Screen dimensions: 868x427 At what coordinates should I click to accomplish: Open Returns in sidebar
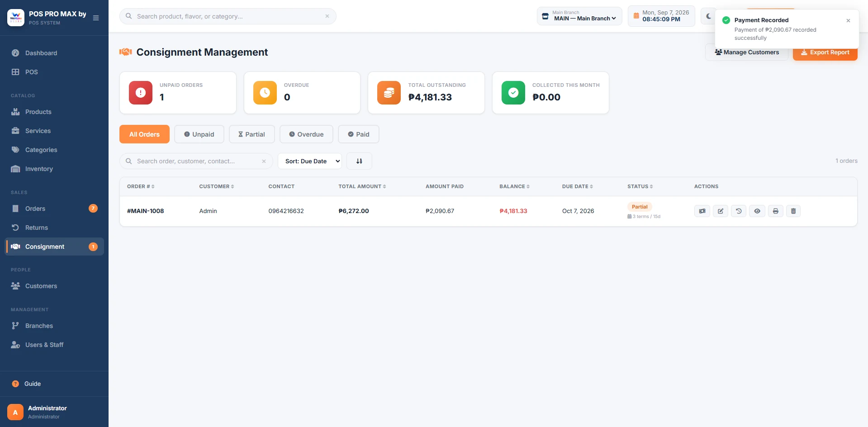pos(54,228)
